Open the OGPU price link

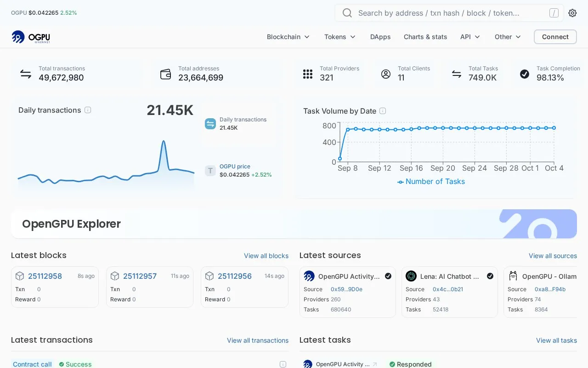coord(235,167)
